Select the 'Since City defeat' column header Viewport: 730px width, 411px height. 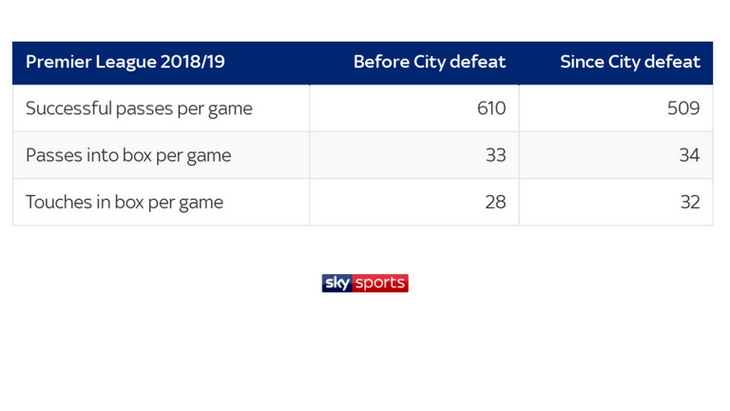pyautogui.click(x=631, y=62)
